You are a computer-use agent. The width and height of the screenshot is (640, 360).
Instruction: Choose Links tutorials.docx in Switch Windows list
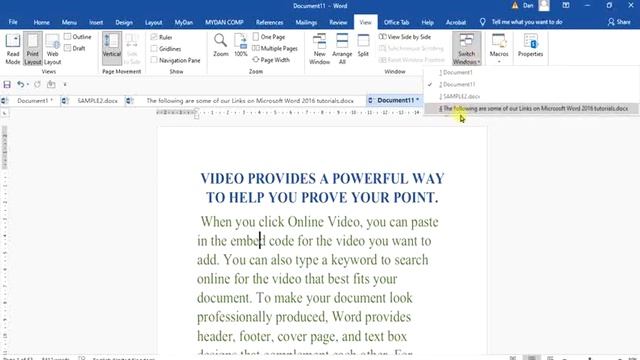531,109
